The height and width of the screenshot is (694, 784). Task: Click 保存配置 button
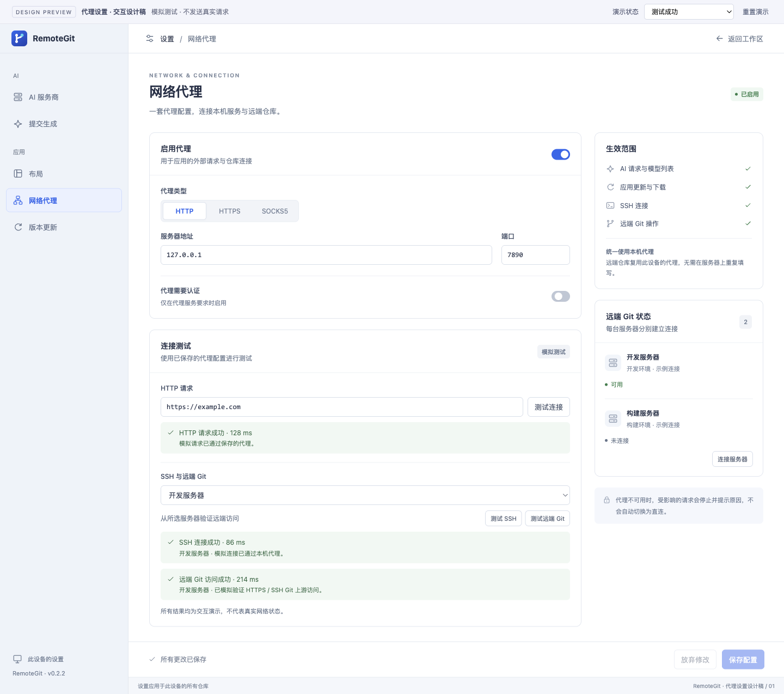coord(743,660)
